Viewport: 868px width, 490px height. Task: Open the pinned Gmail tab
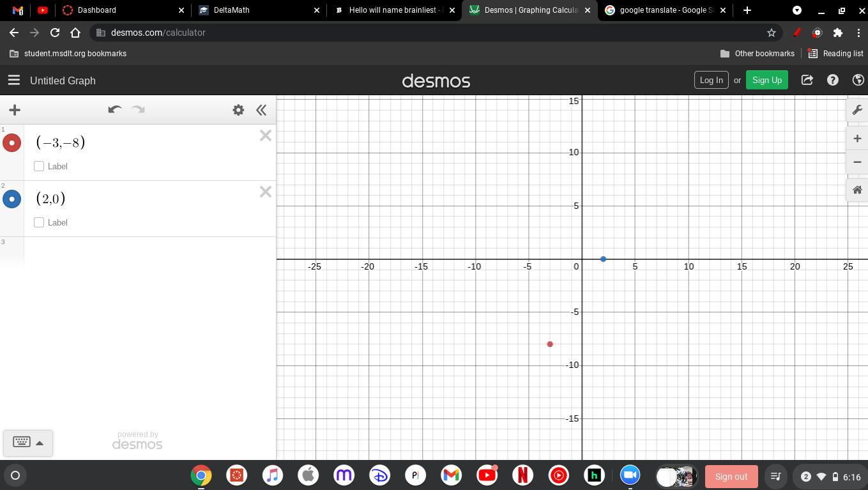point(18,10)
